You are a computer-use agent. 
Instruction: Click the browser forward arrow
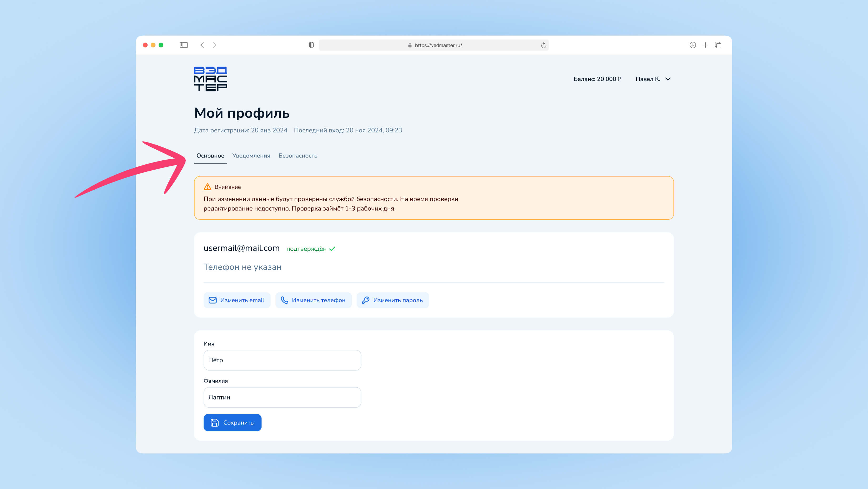click(215, 45)
